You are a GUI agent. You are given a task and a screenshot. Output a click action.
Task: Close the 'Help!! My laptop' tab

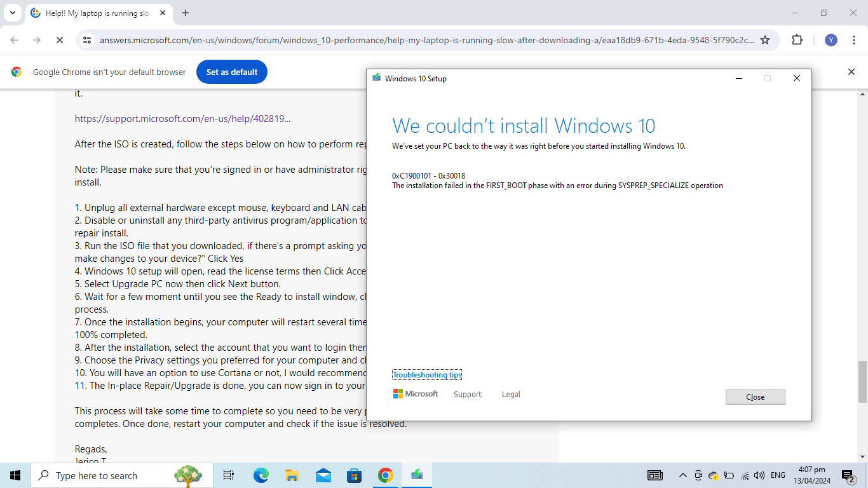click(x=163, y=13)
